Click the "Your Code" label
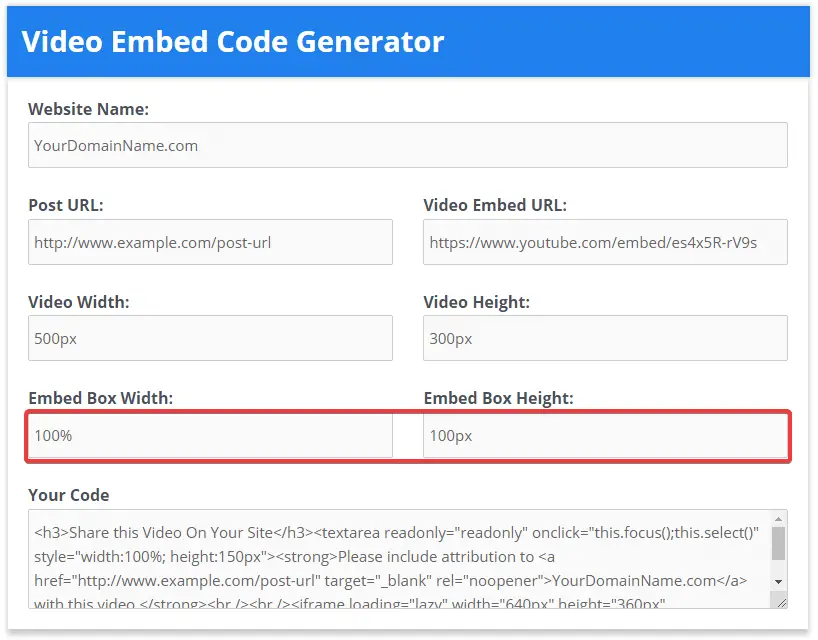This screenshot has width=818, height=640. pos(69,494)
